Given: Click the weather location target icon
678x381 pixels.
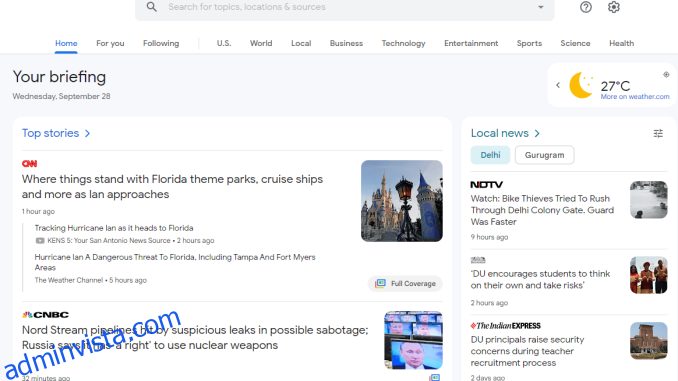Looking at the screenshot, I should tap(666, 75).
